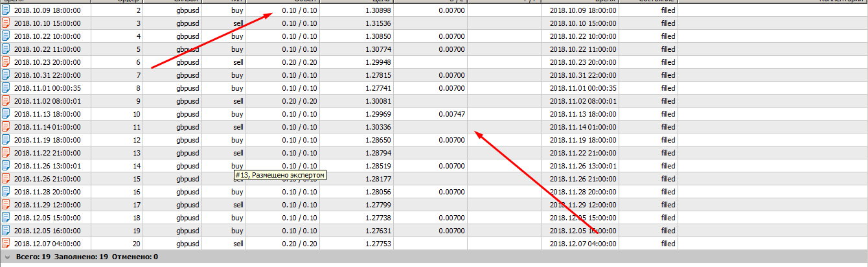Click the price value 1.30336
The height and width of the screenshot is (267, 868).
(379, 127)
